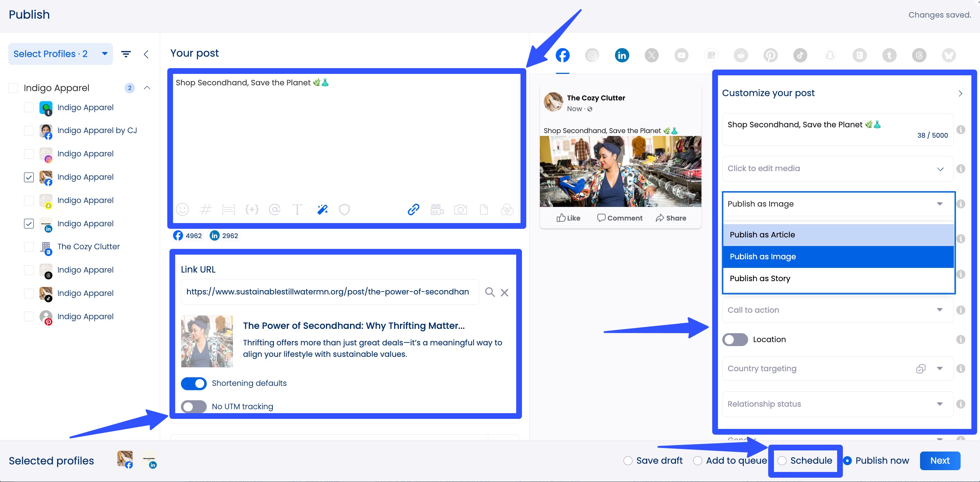Open the variables tool with the {+} icon
The height and width of the screenshot is (482, 980).
(x=252, y=209)
